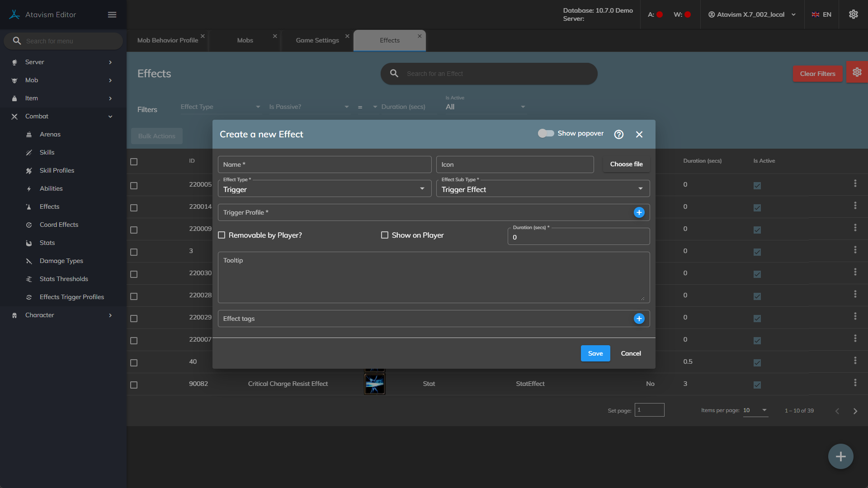Viewport: 868px width, 488px height.
Task: Click the red table settings gear icon
Action: (x=857, y=72)
